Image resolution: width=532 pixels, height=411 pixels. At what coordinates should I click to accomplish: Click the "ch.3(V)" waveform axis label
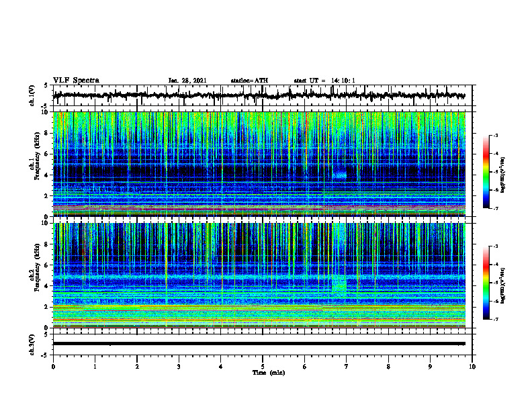pyautogui.click(x=32, y=345)
